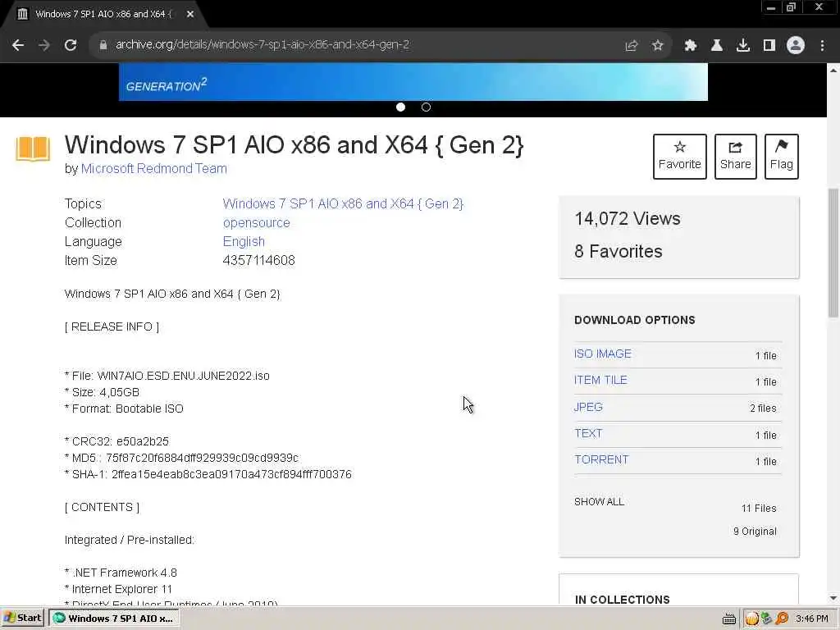
Task: View site info via the padlock icon
Action: 103,45
